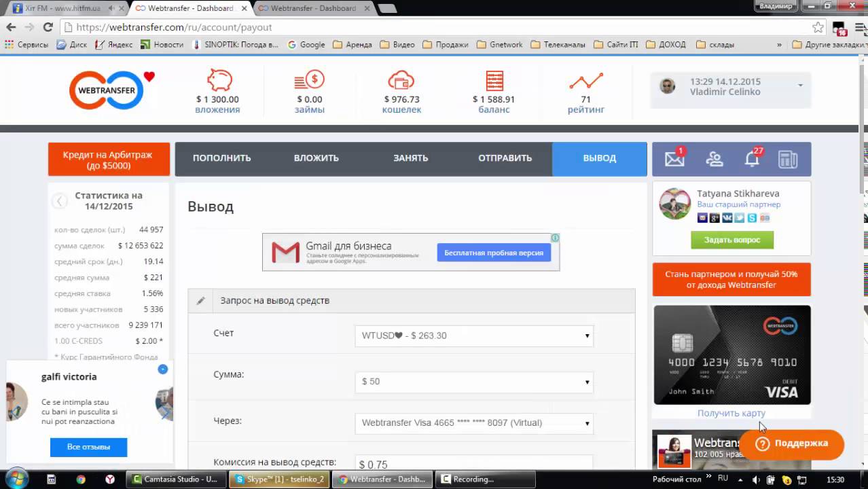Open the Skype taskbar window
The width and height of the screenshot is (868, 489).
(280, 479)
